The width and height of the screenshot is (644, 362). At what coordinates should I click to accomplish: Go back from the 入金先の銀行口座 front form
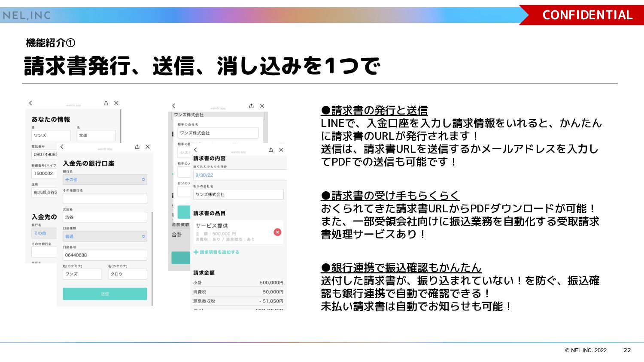point(62,147)
